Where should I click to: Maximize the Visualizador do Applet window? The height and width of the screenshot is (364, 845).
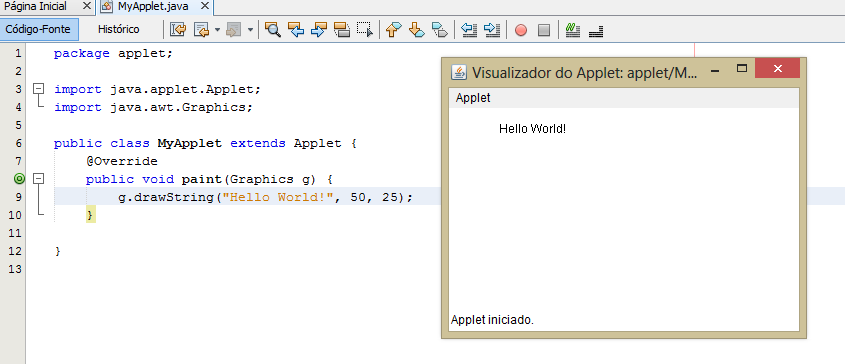click(742, 68)
